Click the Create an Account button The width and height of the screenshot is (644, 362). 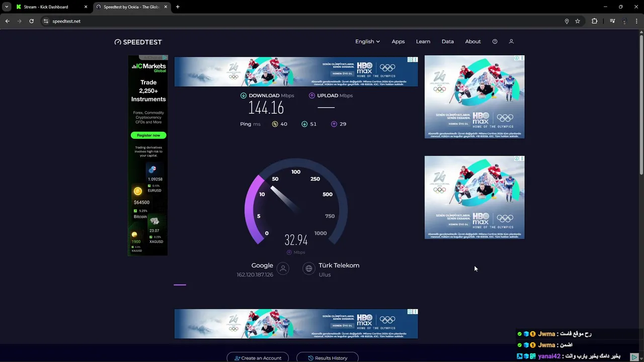point(258,357)
